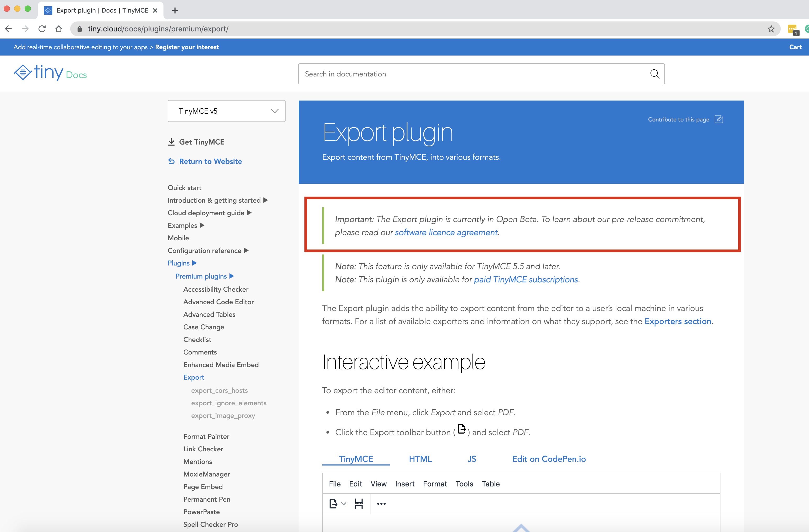
Task: Click the page break toolbar icon
Action: [359, 503]
